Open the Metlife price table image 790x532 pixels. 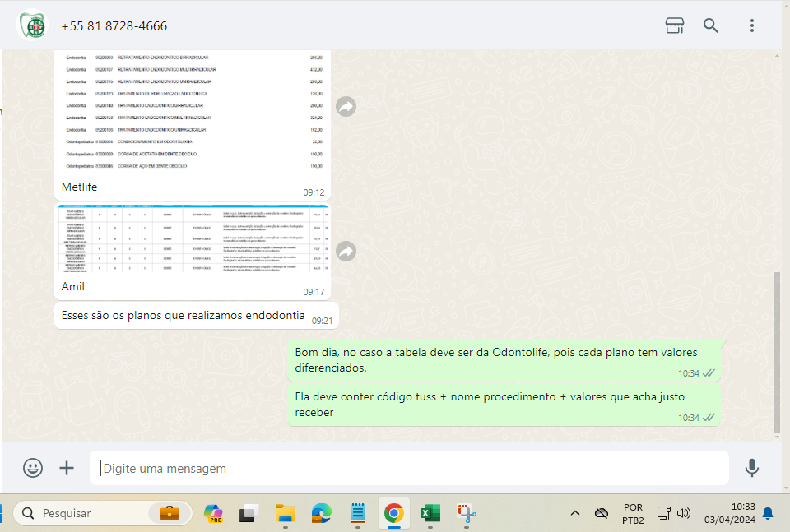pos(193,111)
